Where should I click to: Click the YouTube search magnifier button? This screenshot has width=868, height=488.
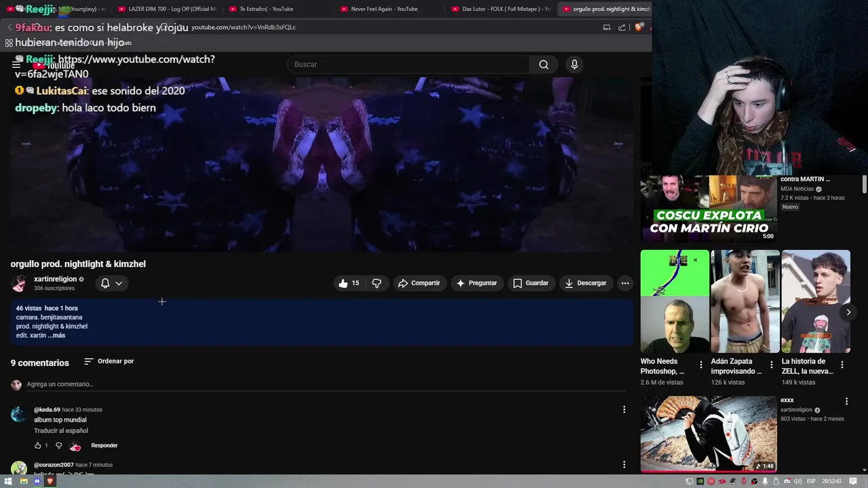coord(544,64)
